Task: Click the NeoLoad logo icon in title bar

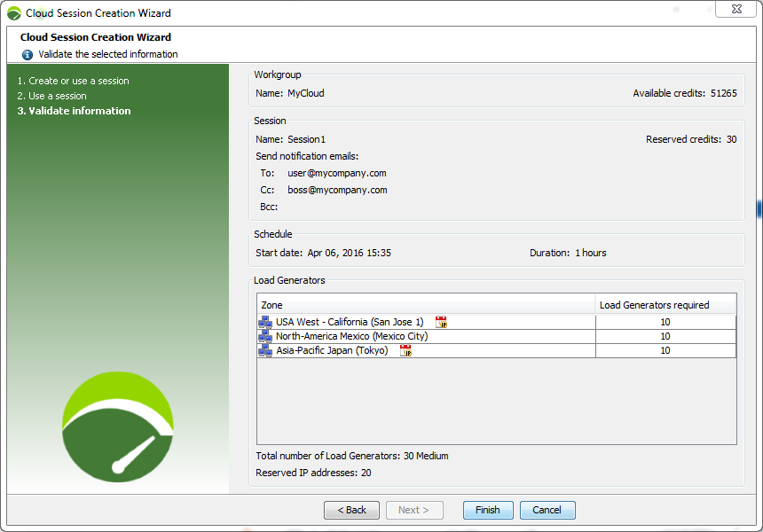Action: (13, 13)
